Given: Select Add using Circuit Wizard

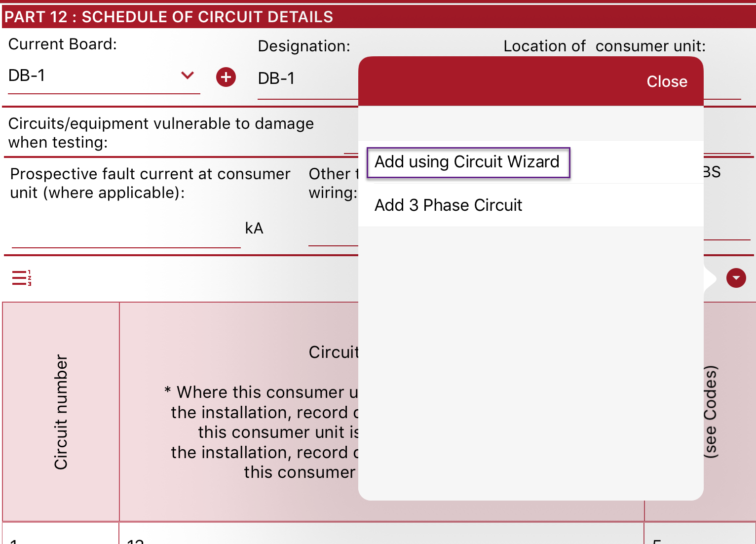Looking at the screenshot, I should coord(467,162).
